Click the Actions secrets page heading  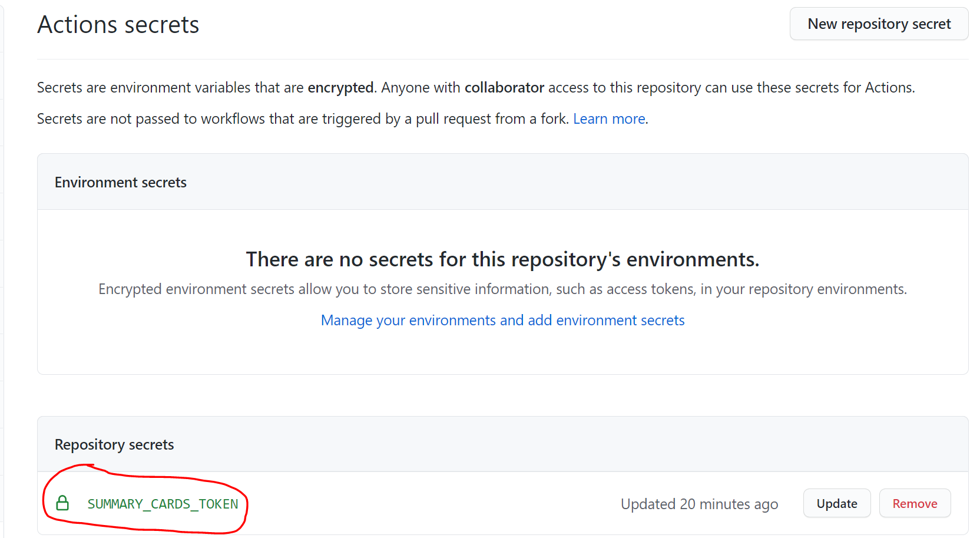coord(118,25)
